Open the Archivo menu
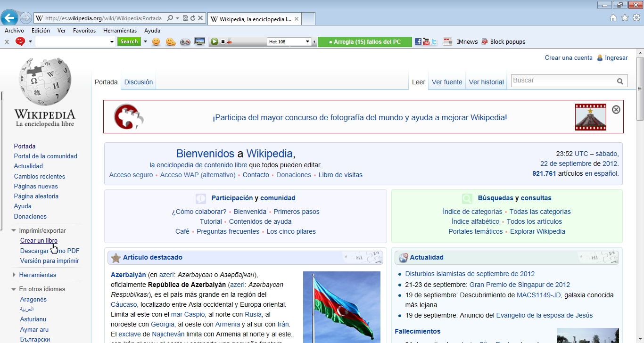Viewport: 644px width, 343px height. [14, 30]
